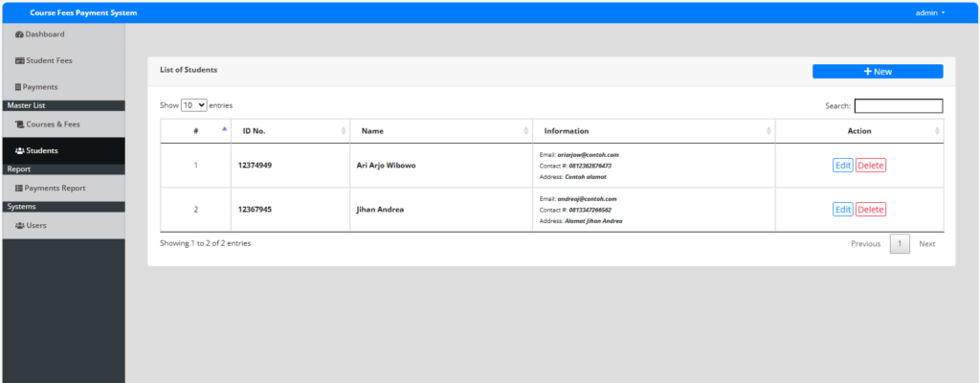Click the New student button
The image size is (980, 383).
pos(877,72)
